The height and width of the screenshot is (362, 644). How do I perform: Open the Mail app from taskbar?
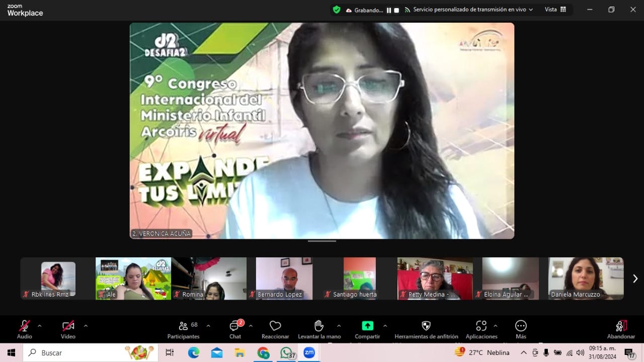point(217,353)
